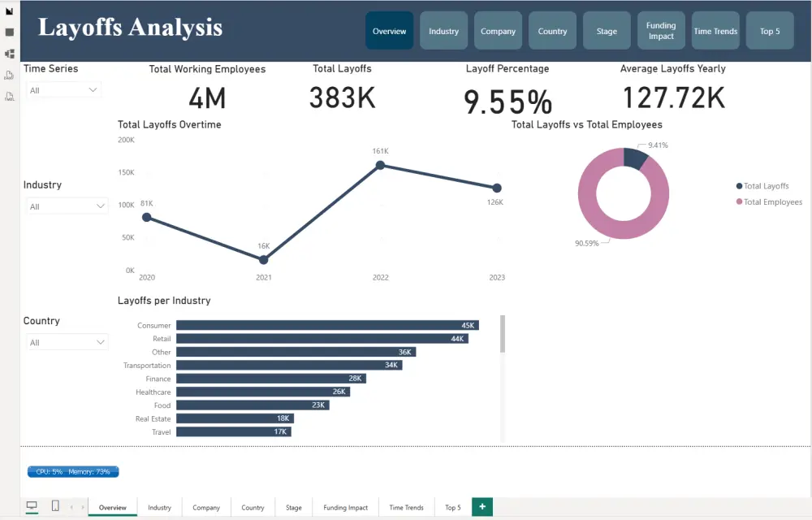Open the Time Series slicer dropdown
Viewport: 812px width, 520px height.
[x=92, y=89]
